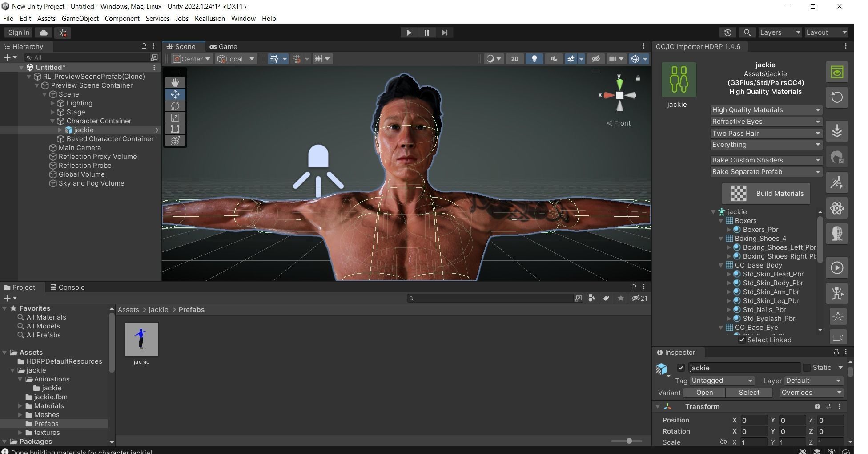Viewport: 868px width, 454px height.
Task: Toggle constrained scale link icon
Action: [723, 442]
